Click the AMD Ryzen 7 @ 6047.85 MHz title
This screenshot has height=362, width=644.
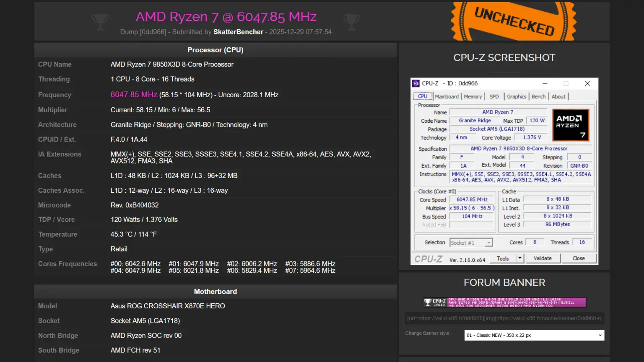[226, 17]
